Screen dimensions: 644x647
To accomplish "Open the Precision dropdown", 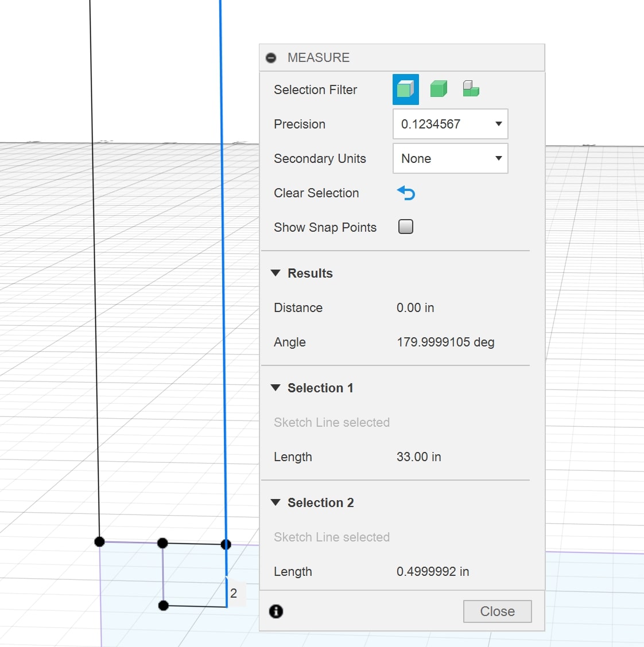I will tap(450, 124).
